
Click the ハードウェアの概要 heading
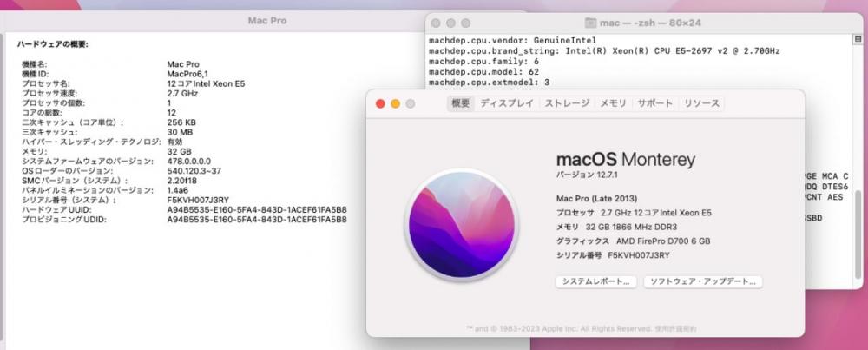pyautogui.click(x=53, y=43)
